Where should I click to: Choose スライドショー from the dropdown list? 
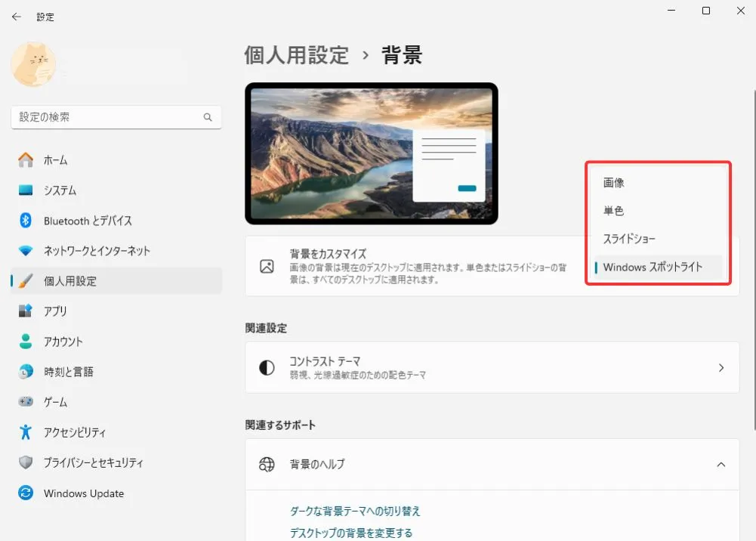pyautogui.click(x=658, y=239)
